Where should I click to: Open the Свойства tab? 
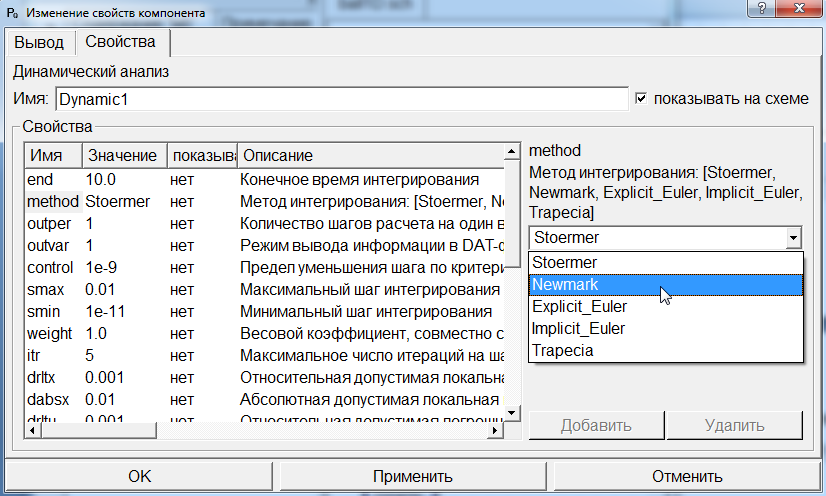click(120, 42)
